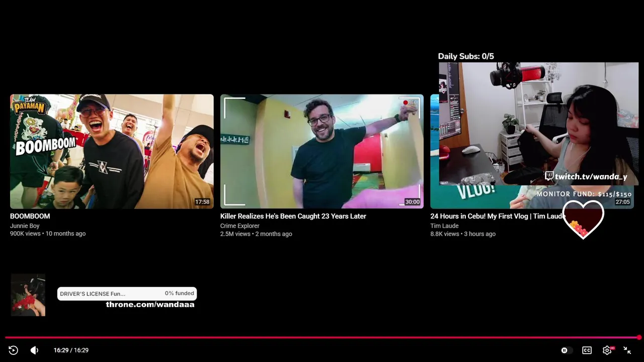The width and height of the screenshot is (644, 362).
Task: Open the Crime Explorer video thumbnail
Action: pos(322,151)
